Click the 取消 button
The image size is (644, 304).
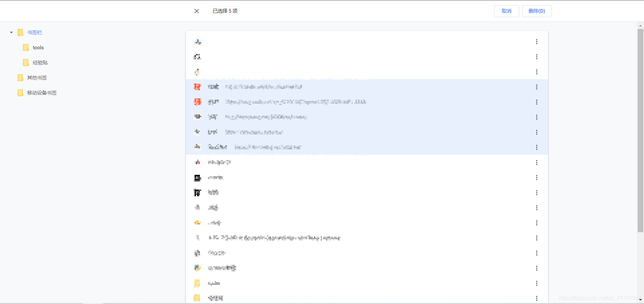pos(506,11)
